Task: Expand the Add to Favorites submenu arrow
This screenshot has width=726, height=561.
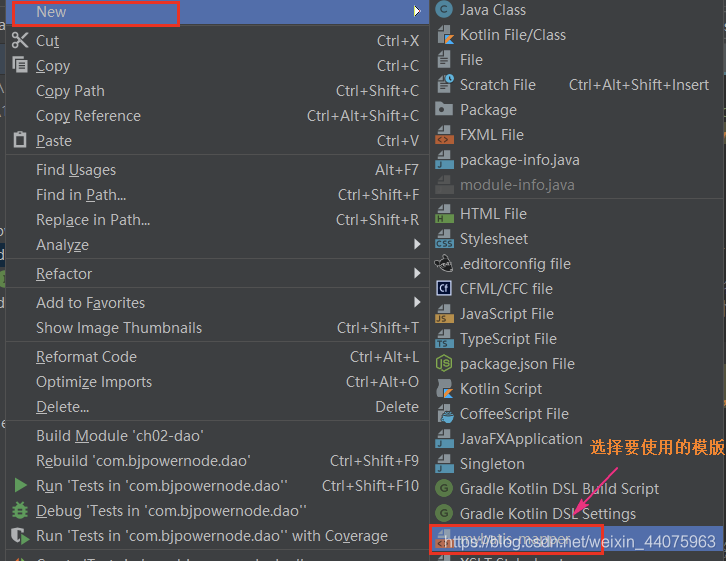Action: [417, 302]
